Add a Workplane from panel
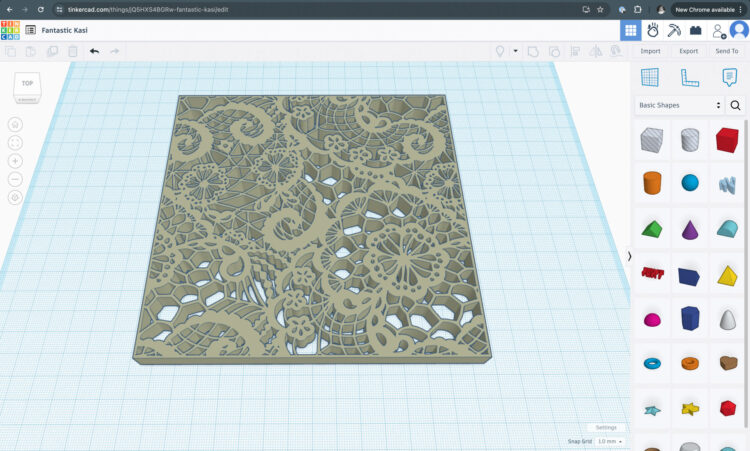This screenshot has width=750, height=451. tap(650, 77)
